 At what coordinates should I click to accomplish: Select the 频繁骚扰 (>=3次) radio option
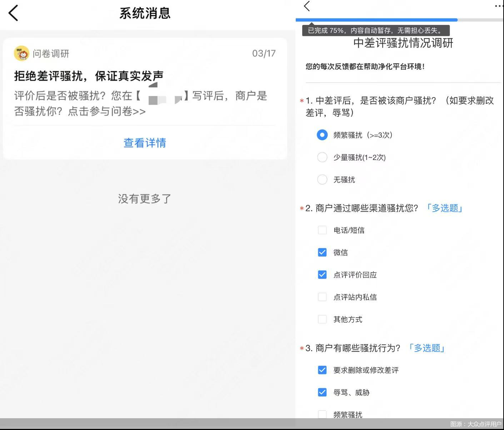click(322, 135)
